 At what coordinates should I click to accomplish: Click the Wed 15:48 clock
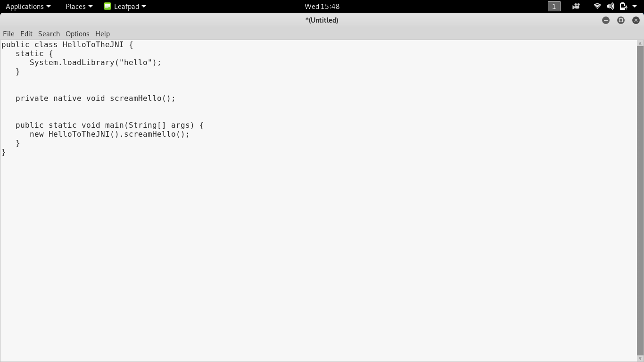point(322,6)
